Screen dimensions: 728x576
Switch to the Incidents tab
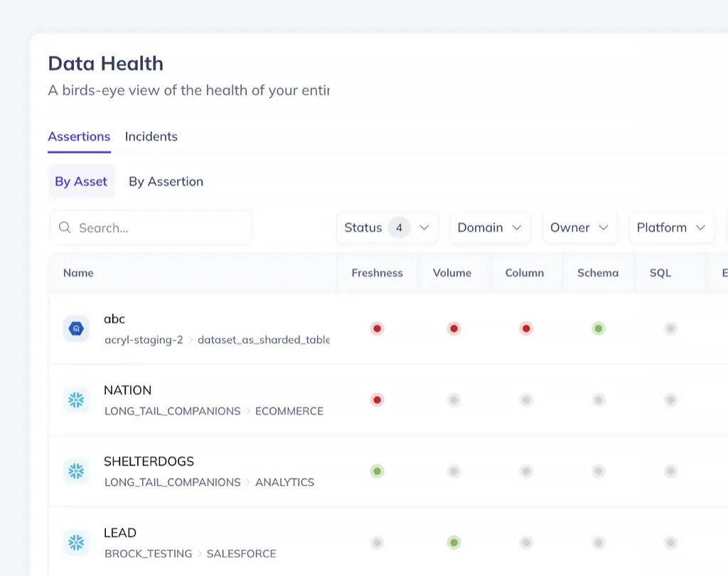(x=151, y=137)
